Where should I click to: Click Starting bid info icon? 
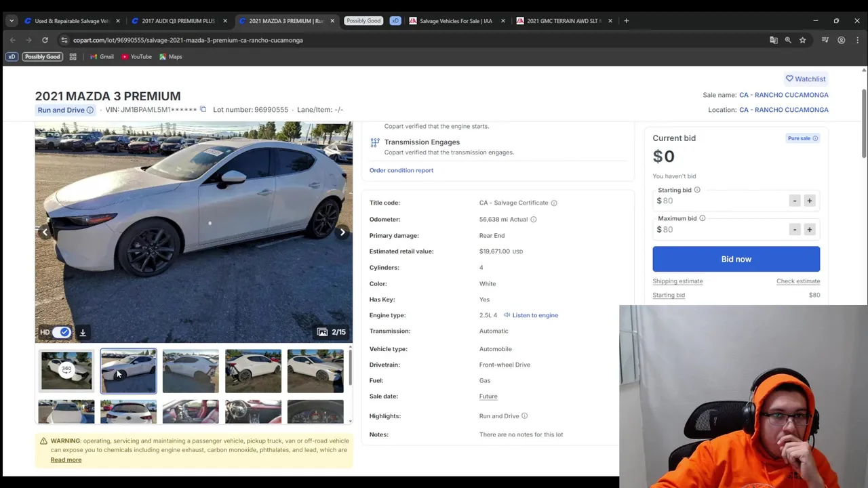click(x=697, y=190)
